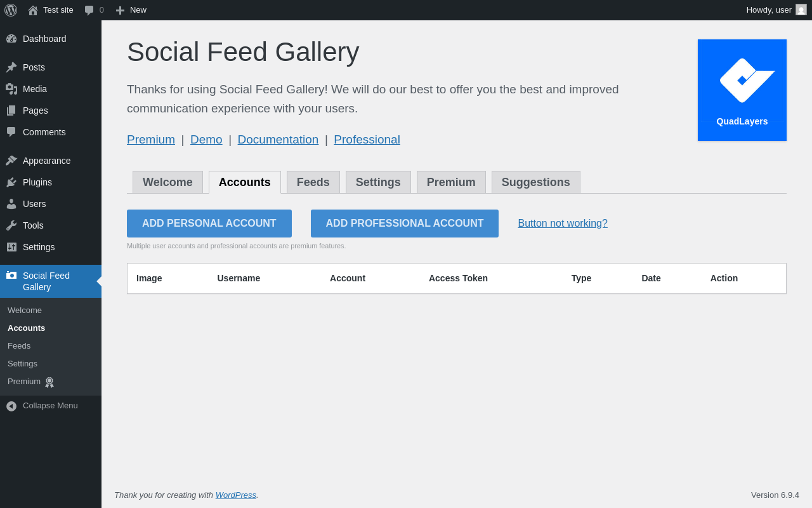Open the New content menu

(x=131, y=10)
